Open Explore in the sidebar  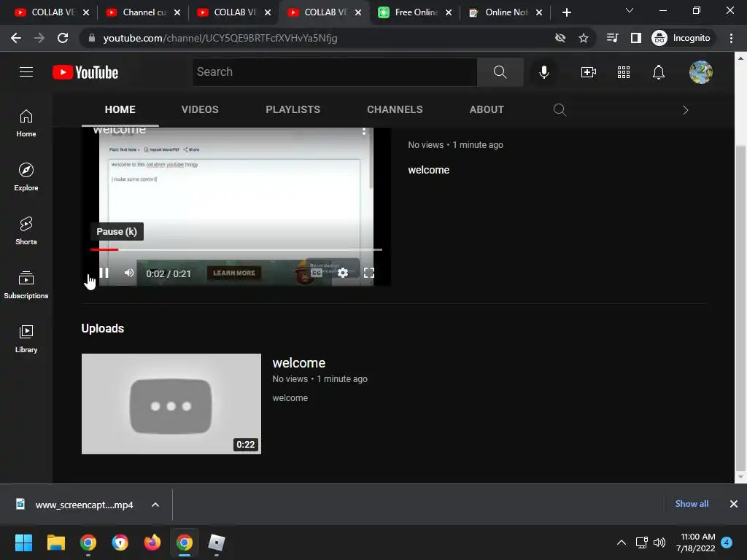pos(26,176)
